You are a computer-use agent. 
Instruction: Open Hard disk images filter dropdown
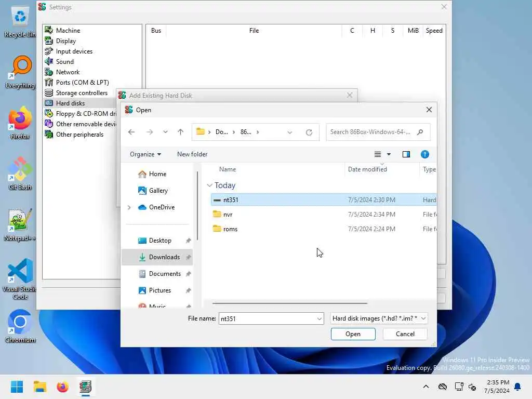pos(379,318)
